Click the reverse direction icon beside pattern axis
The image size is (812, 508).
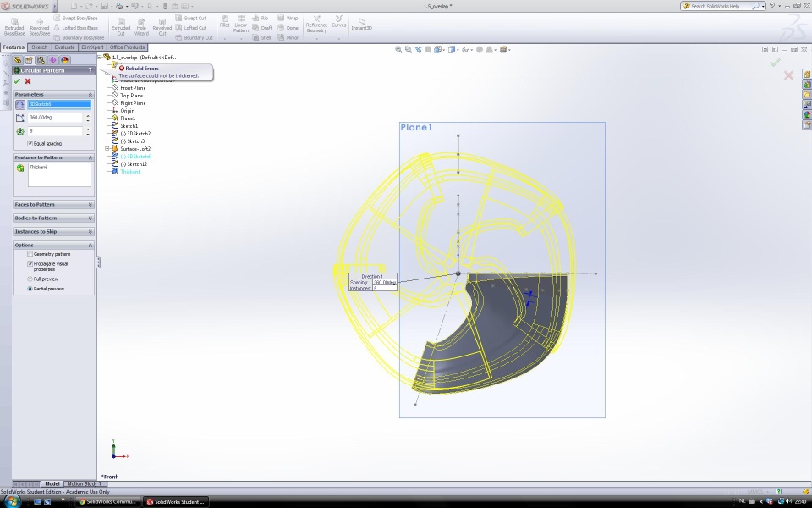[19, 104]
